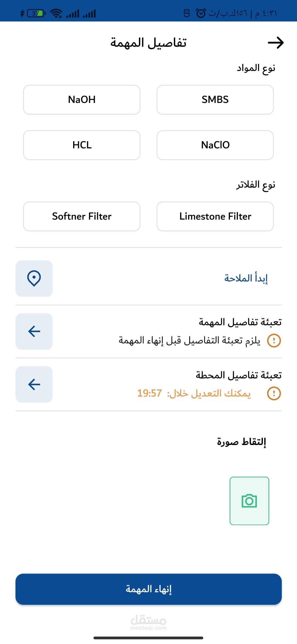Image resolution: width=297 pixels, height=644 pixels.
Task: Tap the إبدأ الملاحة start navigation link
Action: click(x=246, y=278)
